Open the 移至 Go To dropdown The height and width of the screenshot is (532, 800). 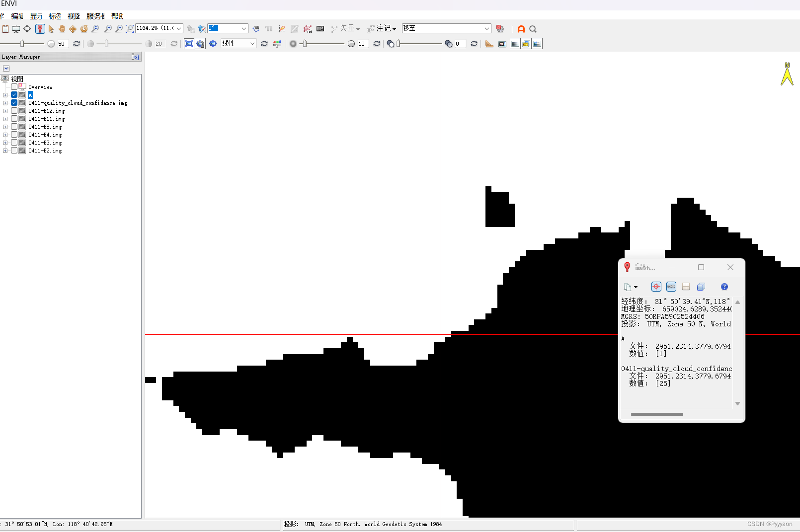click(486, 28)
